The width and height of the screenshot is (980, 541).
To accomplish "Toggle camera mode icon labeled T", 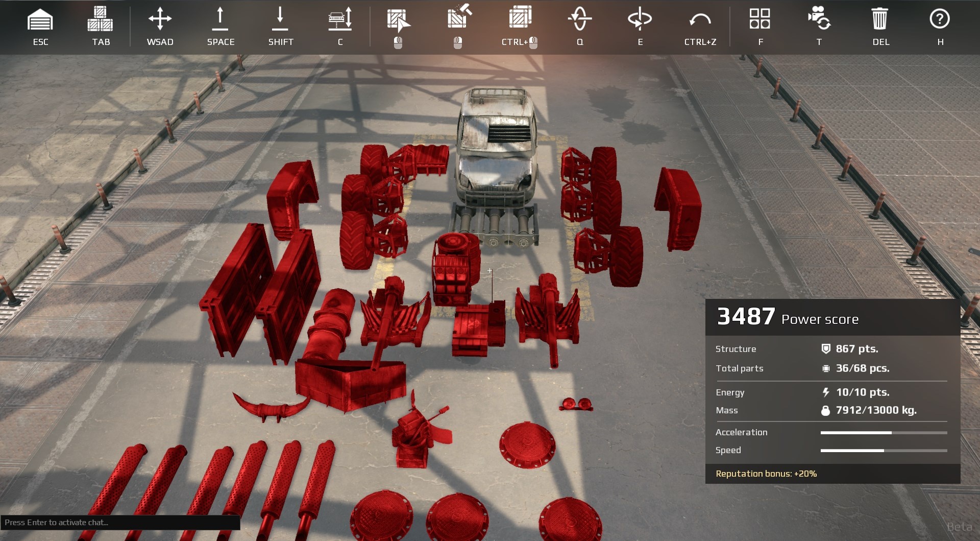I will coord(819,19).
